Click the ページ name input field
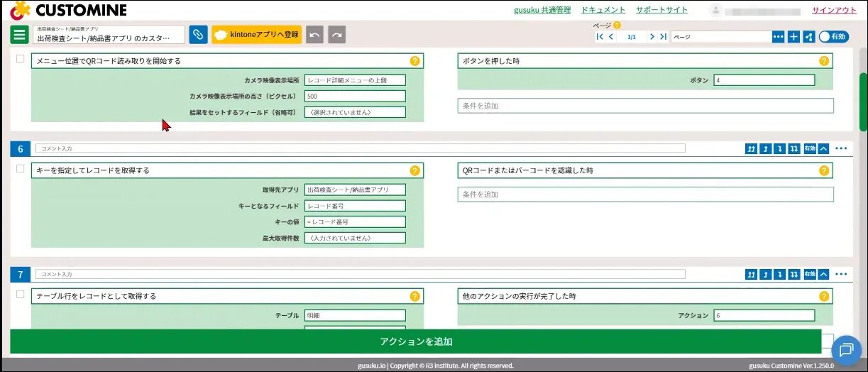 [x=720, y=37]
